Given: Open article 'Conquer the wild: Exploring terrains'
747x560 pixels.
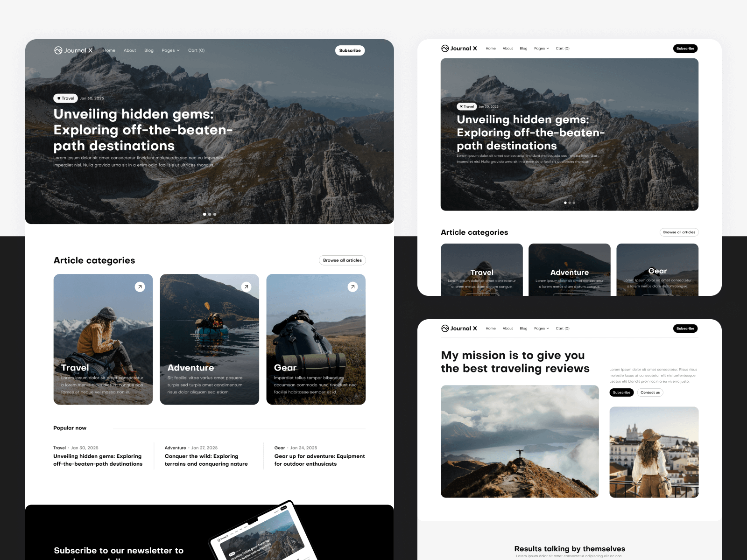Looking at the screenshot, I should (x=206, y=460).
